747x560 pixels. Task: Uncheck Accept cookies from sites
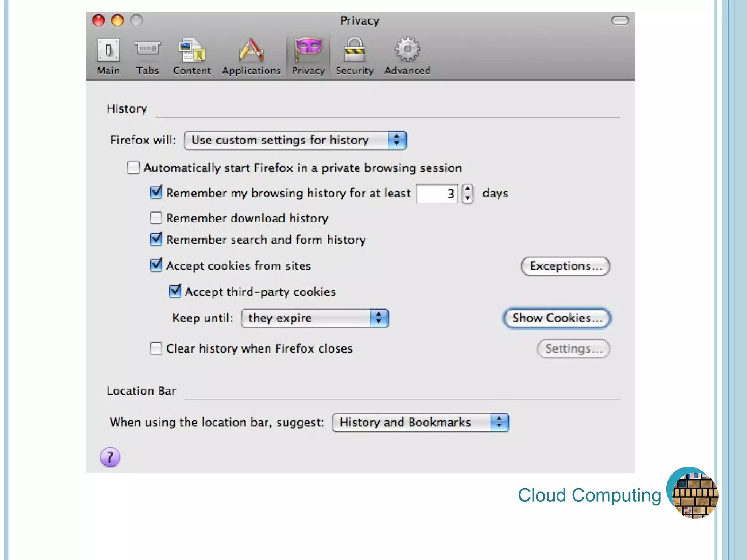(156, 265)
